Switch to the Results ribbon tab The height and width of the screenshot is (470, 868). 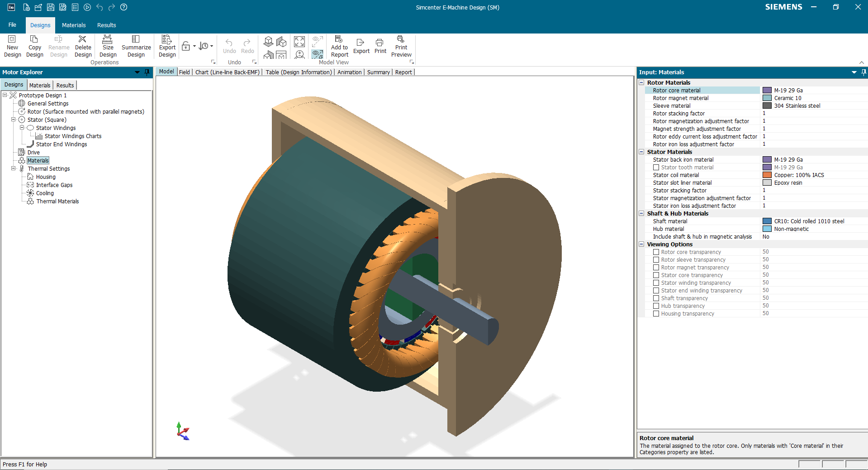click(106, 25)
